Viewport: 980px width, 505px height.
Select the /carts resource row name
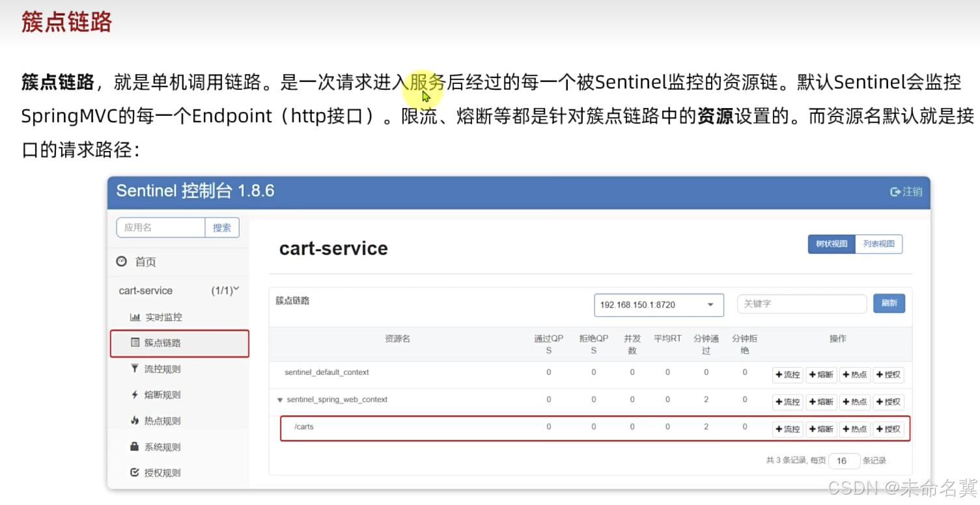tap(304, 427)
